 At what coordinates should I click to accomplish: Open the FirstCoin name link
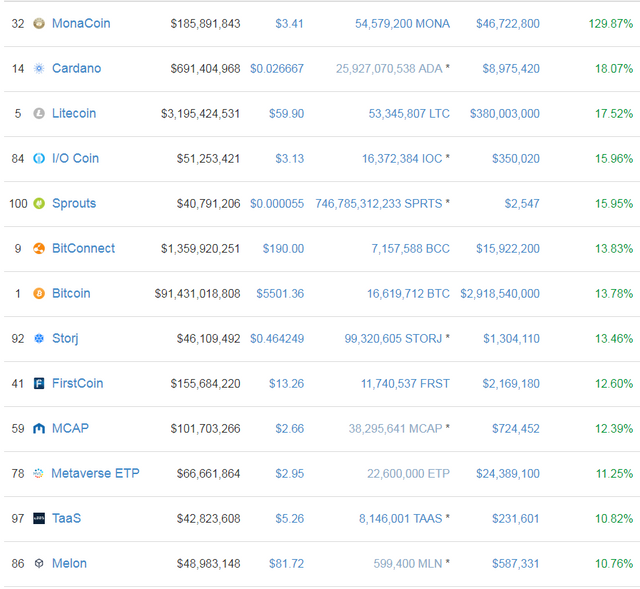coord(78,384)
